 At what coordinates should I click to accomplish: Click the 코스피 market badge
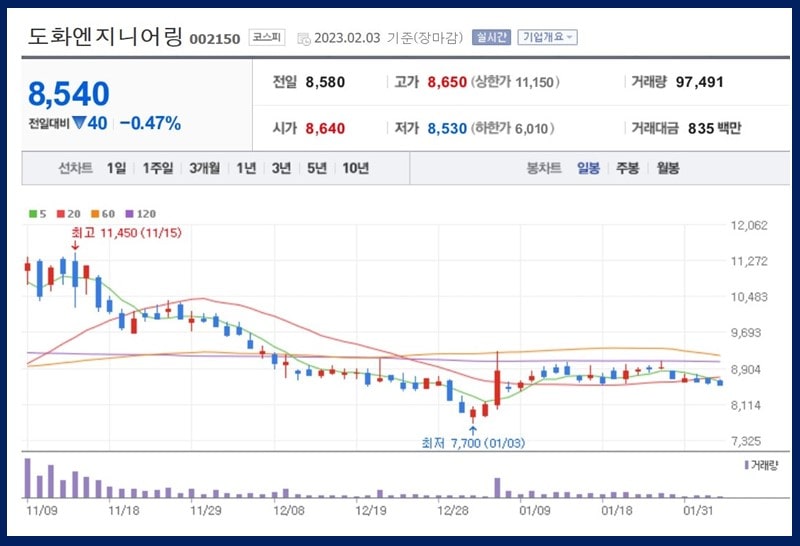pos(267,37)
